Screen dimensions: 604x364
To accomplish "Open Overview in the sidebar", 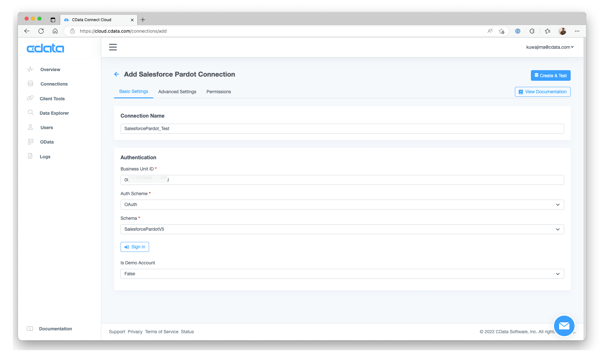I will [x=50, y=70].
